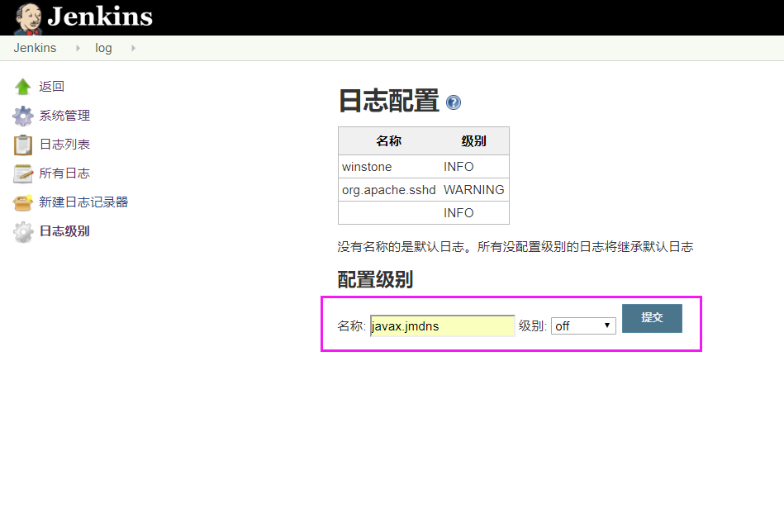The height and width of the screenshot is (532, 784).
Task: Select the org.apache.sshd table cell
Action: [x=389, y=190]
